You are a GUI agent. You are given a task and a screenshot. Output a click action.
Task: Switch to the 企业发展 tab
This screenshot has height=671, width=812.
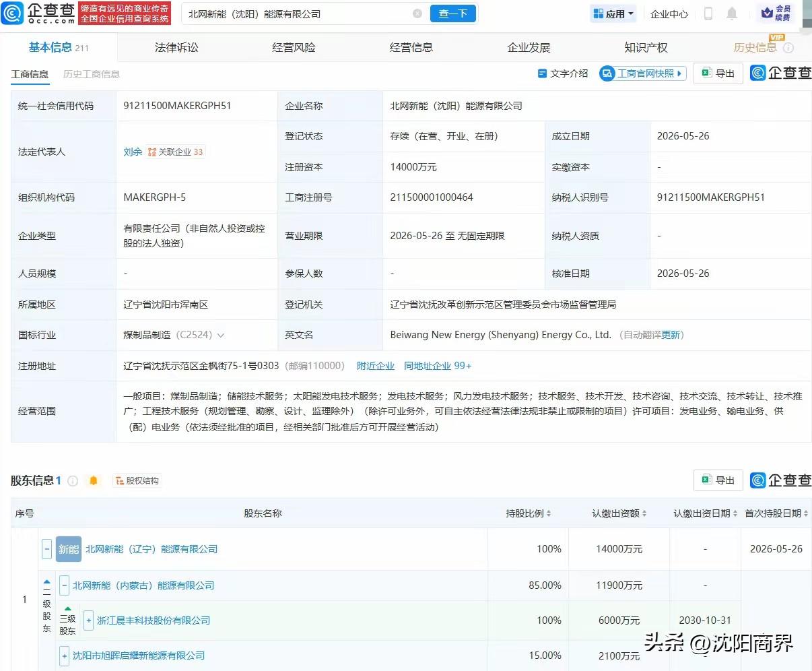coord(529,47)
